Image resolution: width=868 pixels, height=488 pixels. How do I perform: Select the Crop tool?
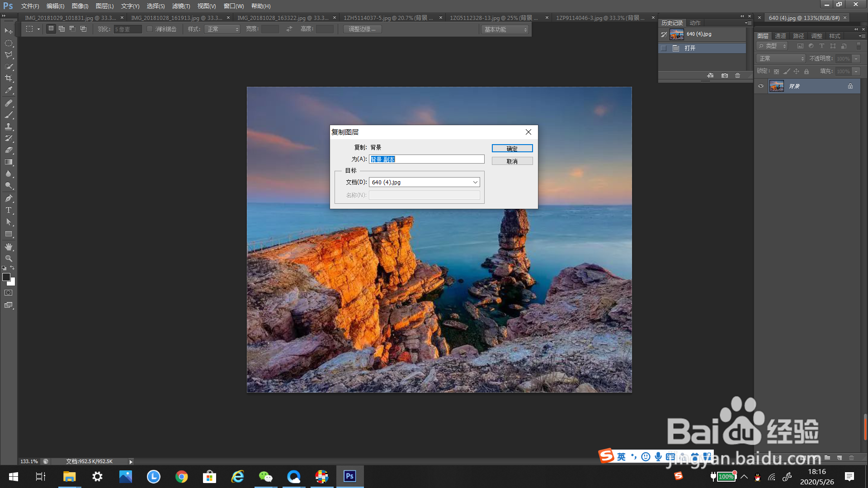(9, 78)
